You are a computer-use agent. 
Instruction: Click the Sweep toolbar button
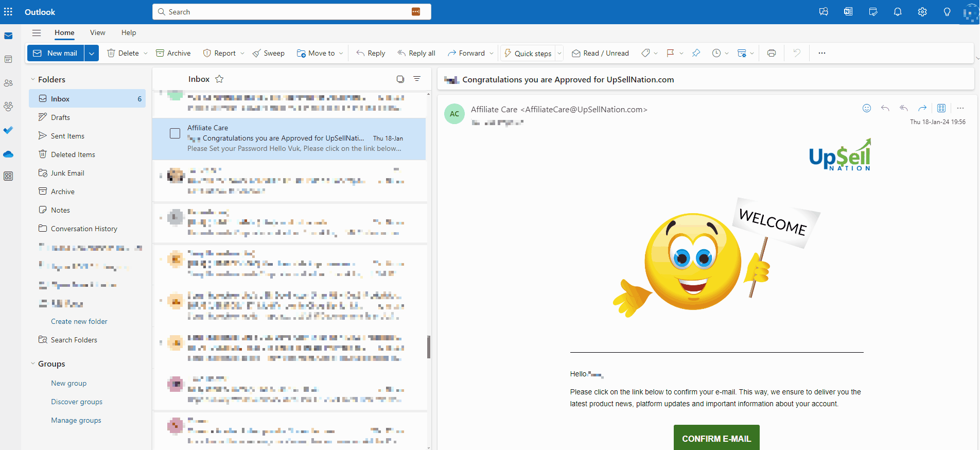point(268,53)
